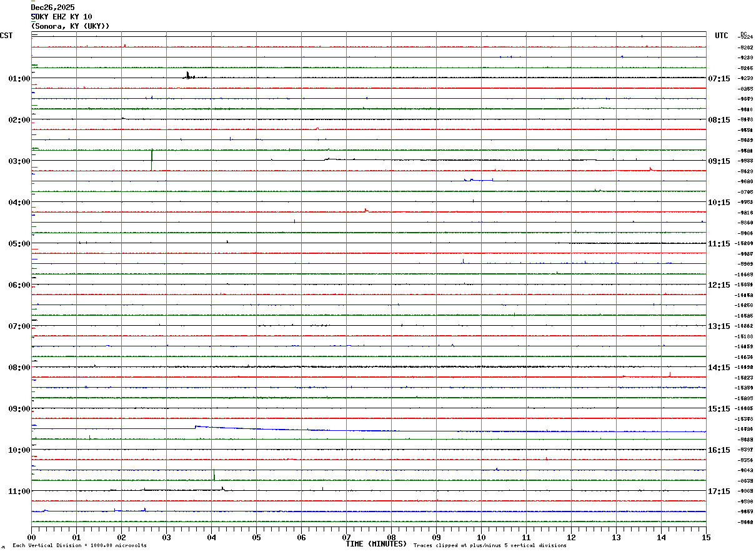The height and width of the screenshot is (554, 756).
Task: Click the black seismic burst on 01:00 trace
Action: click(x=188, y=76)
